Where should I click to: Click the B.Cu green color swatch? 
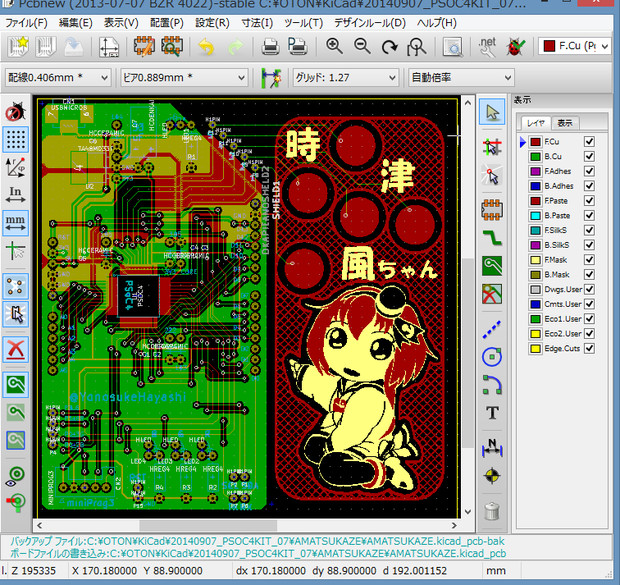point(535,157)
